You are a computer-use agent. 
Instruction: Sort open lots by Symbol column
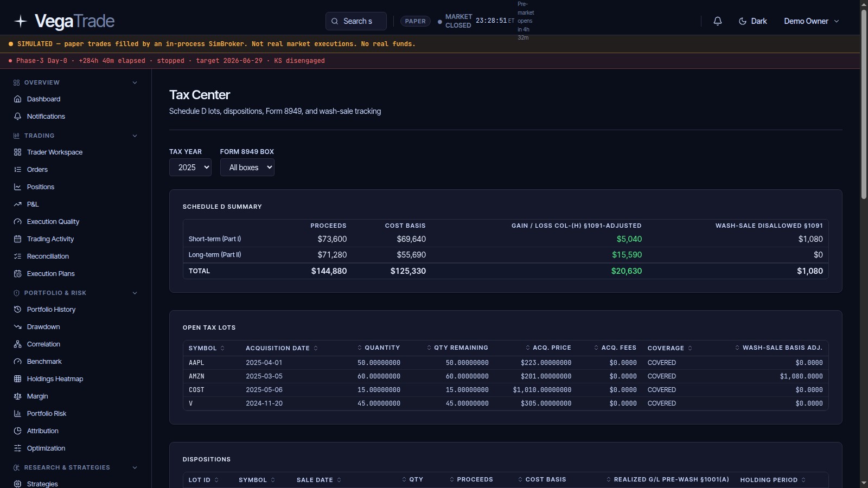(x=206, y=348)
